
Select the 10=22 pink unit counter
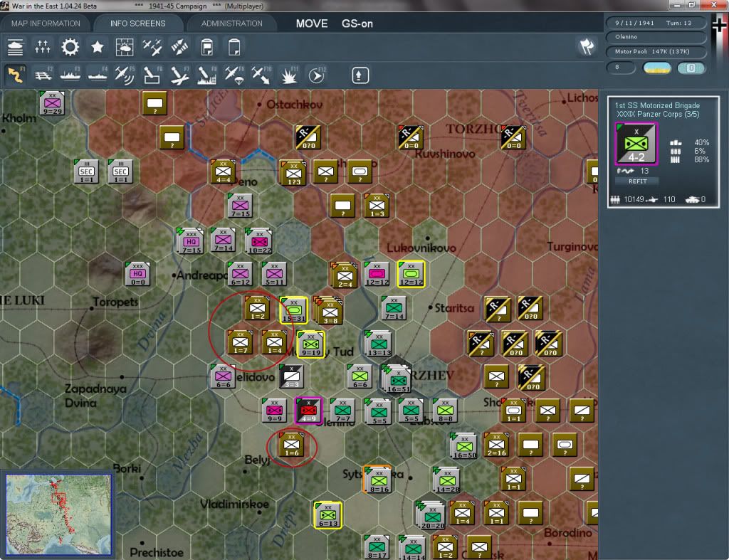click(x=259, y=241)
